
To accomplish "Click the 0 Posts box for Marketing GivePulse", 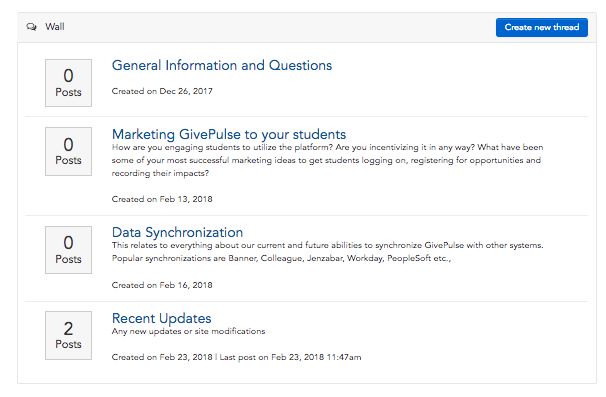I will coord(68,152).
